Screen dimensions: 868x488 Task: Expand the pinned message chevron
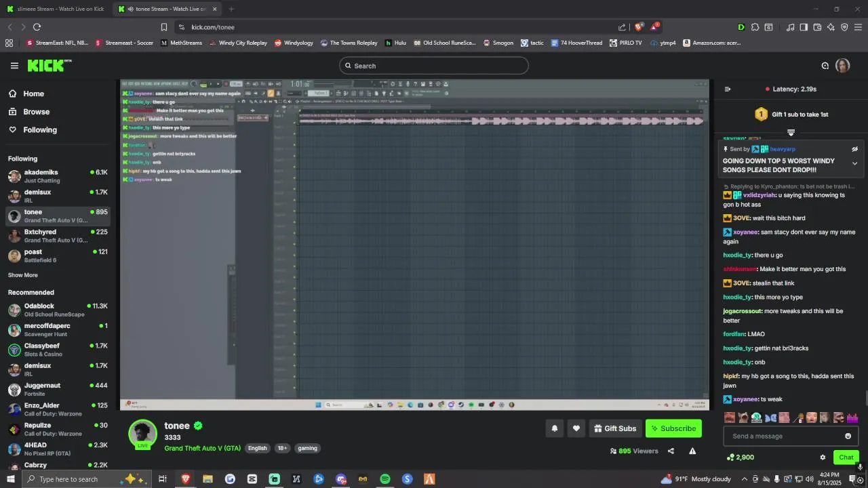click(x=854, y=163)
